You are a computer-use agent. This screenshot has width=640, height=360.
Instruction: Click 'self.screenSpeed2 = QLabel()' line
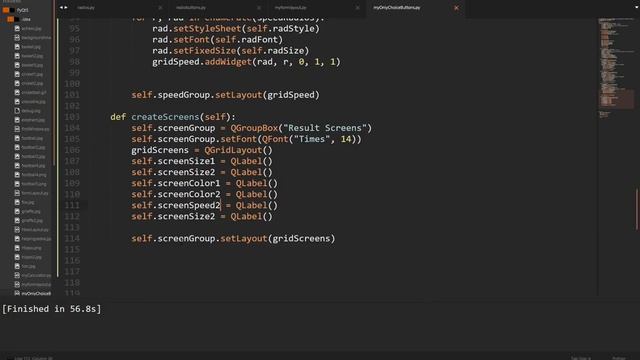click(204, 205)
